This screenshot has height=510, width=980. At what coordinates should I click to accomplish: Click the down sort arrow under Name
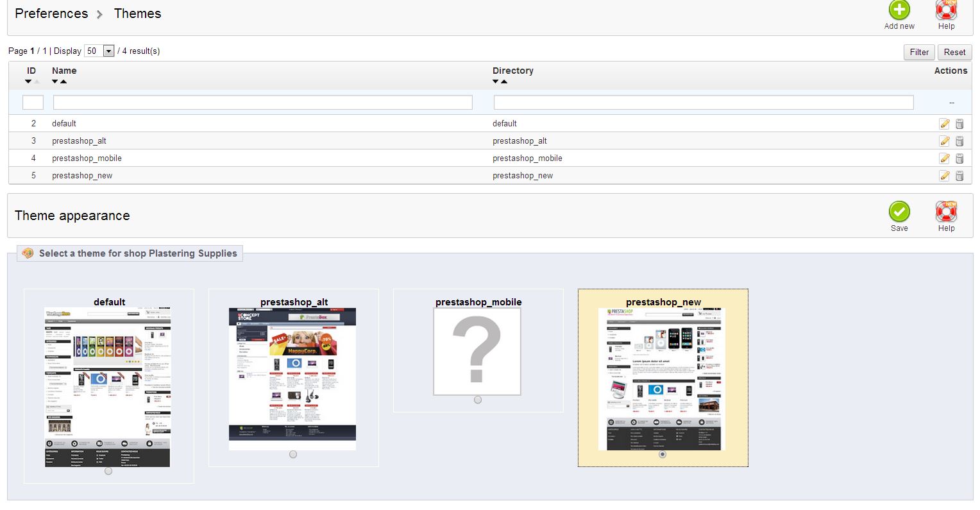pyautogui.click(x=55, y=81)
